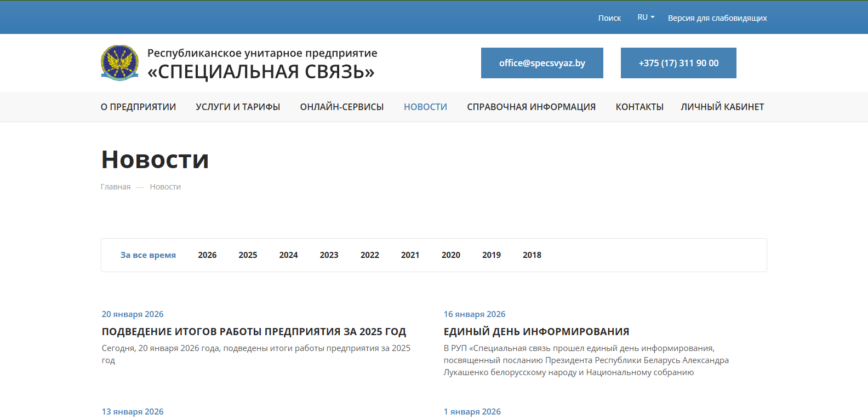Filter news by year 2025
Image resolution: width=868 pixels, height=420 pixels.
[248, 255]
